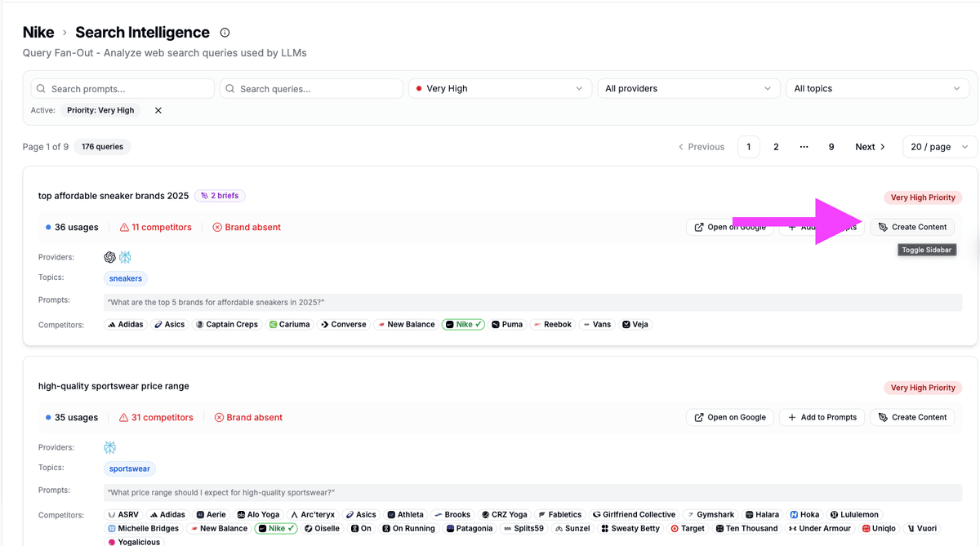Click the provider icon in sportswear card
Image resolution: width=980 pixels, height=546 pixels.
coord(109,447)
